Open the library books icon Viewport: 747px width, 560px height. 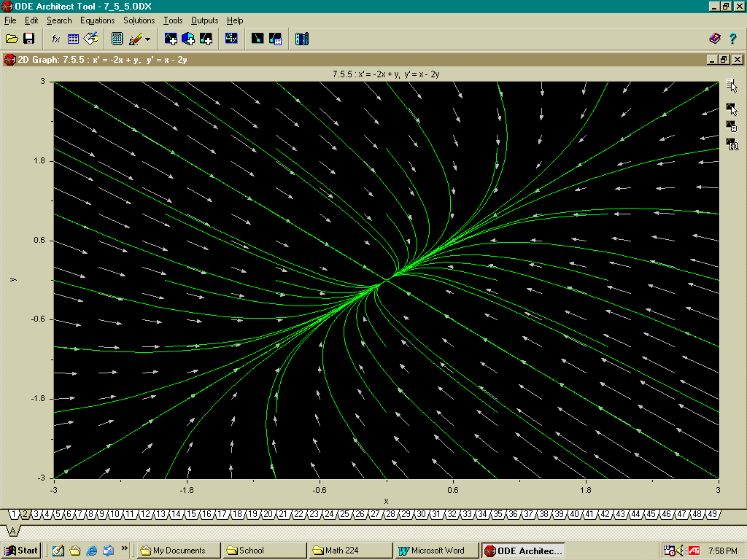(x=302, y=39)
